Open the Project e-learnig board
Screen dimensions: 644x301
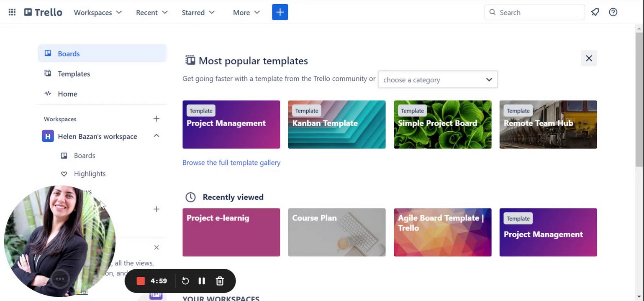[x=231, y=232]
